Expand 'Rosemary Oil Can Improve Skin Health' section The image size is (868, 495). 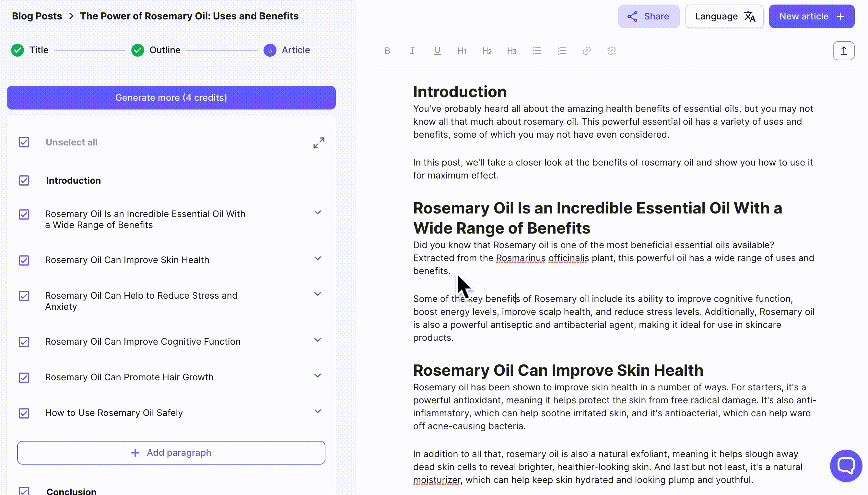(318, 259)
